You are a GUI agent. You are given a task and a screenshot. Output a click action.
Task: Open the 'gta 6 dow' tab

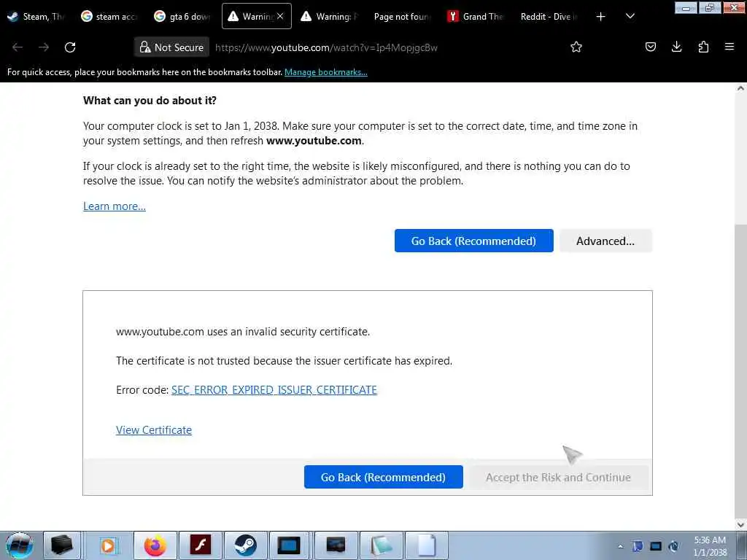[x=182, y=16]
